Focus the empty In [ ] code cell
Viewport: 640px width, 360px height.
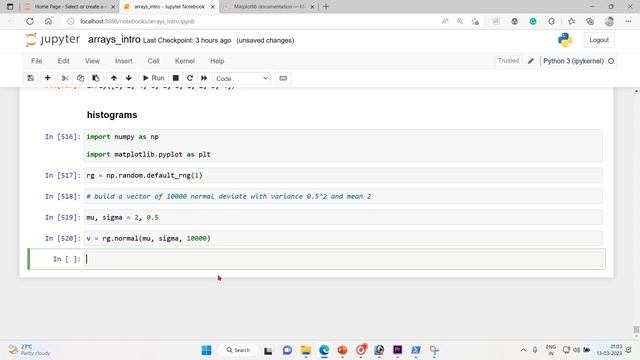pyautogui.click(x=343, y=259)
